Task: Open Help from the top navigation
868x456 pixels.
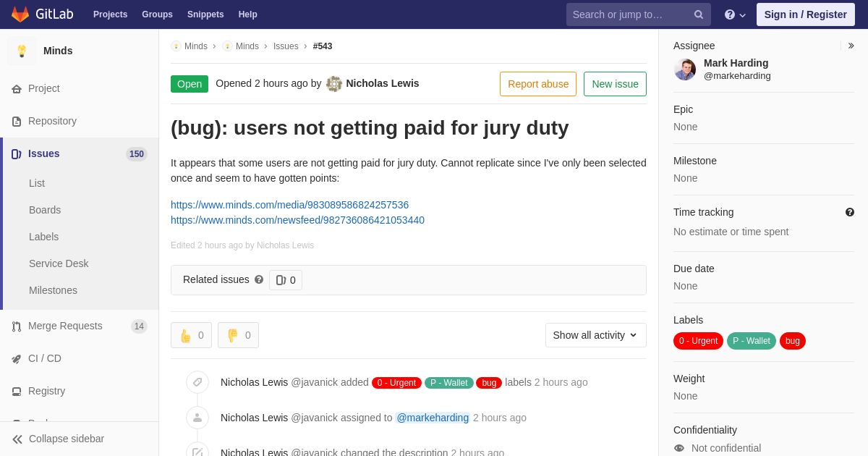Action: pos(248,14)
